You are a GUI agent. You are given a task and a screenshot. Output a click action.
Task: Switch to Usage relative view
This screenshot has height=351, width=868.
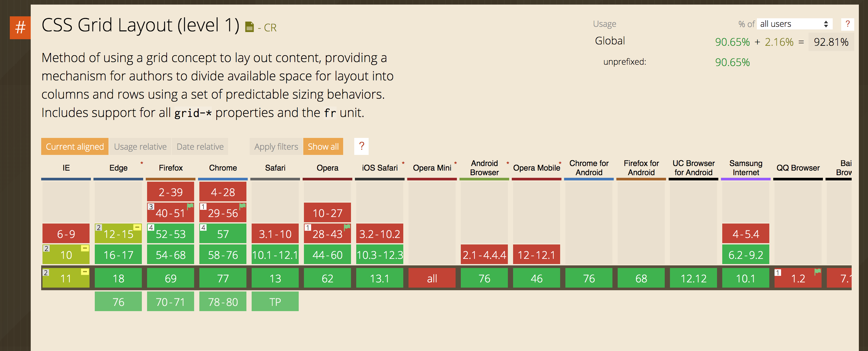point(140,146)
